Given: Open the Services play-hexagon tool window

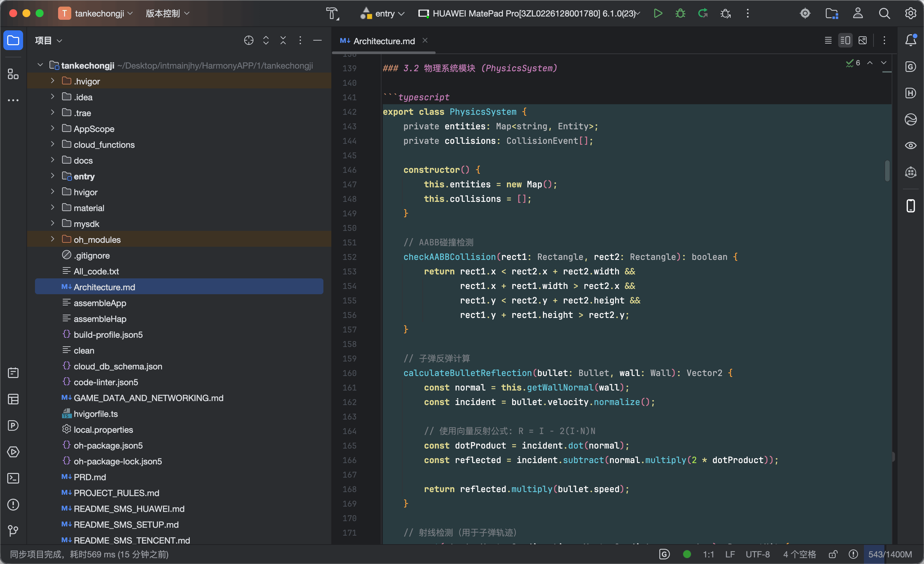Looking at the screenshot, I should 13,452.
